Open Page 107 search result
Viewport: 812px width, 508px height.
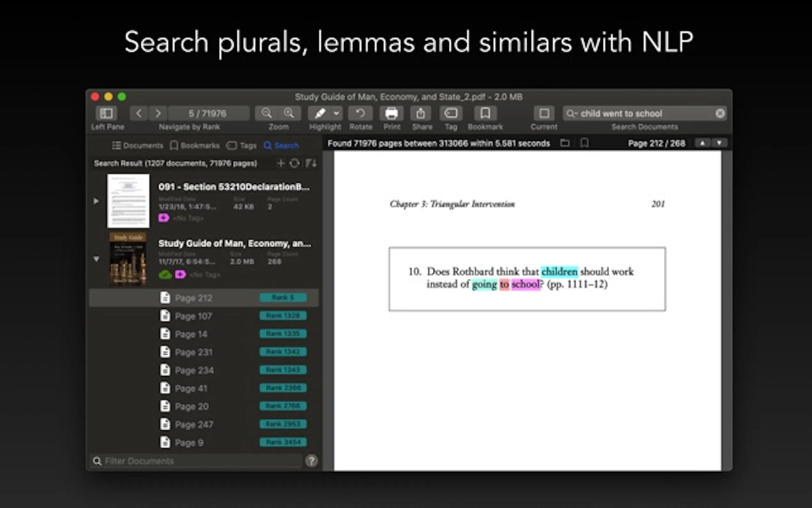pyautogui.click(x=204, y=316)
